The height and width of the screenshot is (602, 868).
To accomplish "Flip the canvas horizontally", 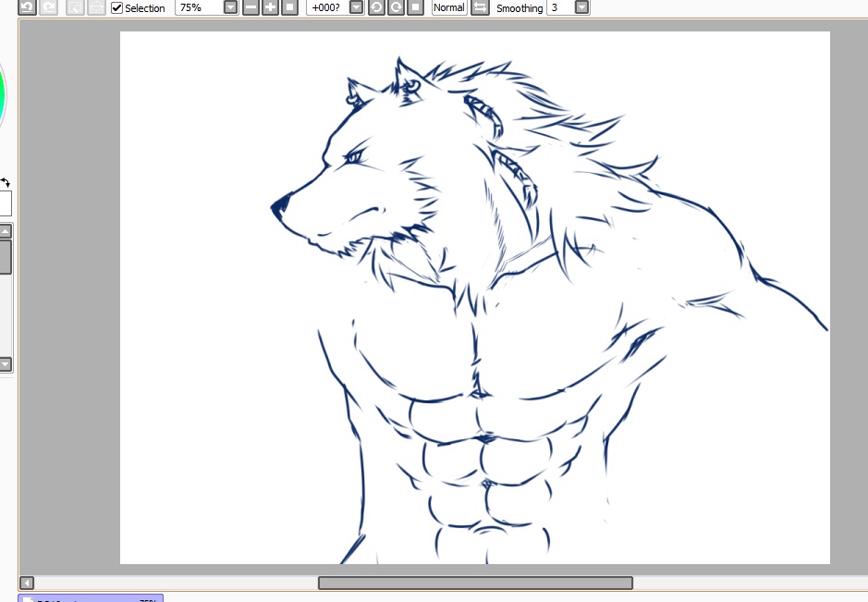I will tap(480, 7).
